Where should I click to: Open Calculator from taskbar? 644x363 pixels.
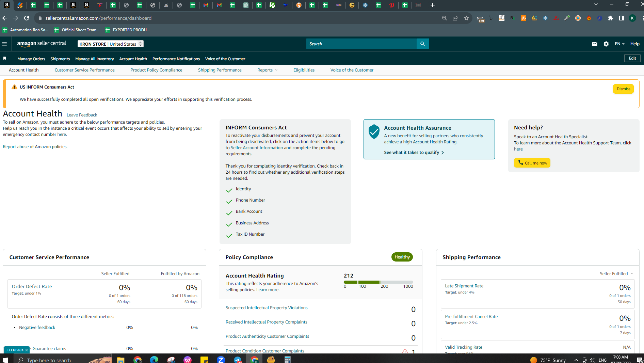point(288,360)
